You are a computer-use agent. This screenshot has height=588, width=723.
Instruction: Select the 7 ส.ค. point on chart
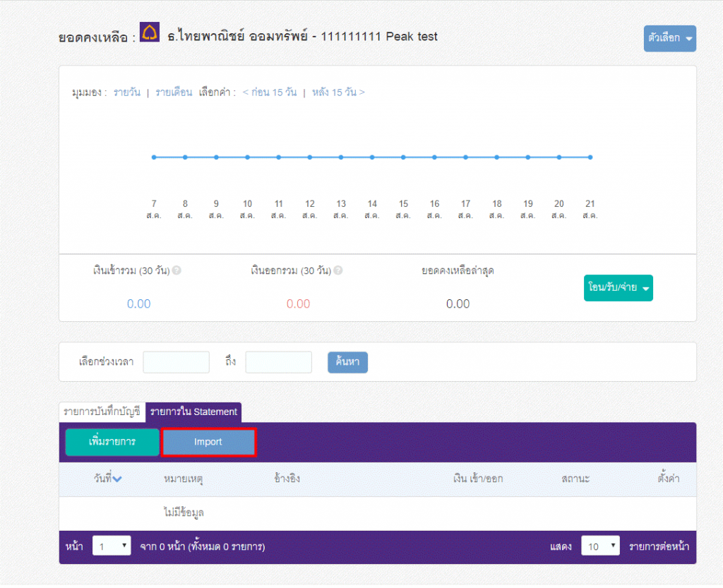[x=154, y=157]
